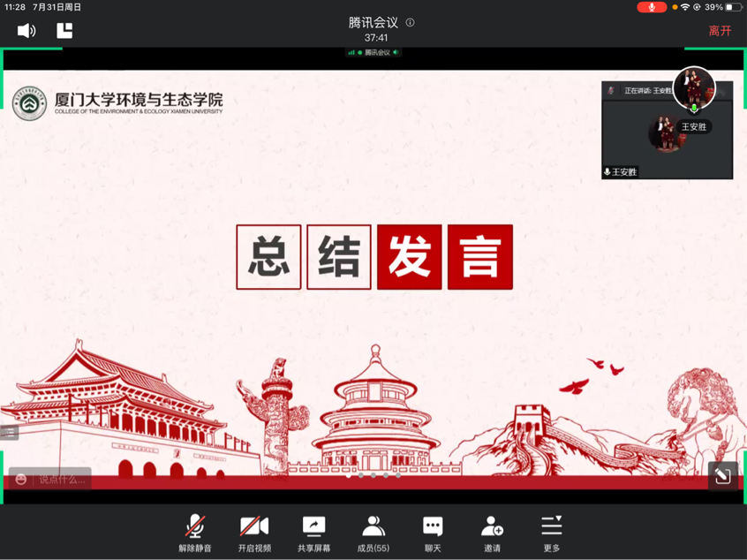Switch the view layout icon
The width and height of the screenshot is (747, 560).
[64, 31]
